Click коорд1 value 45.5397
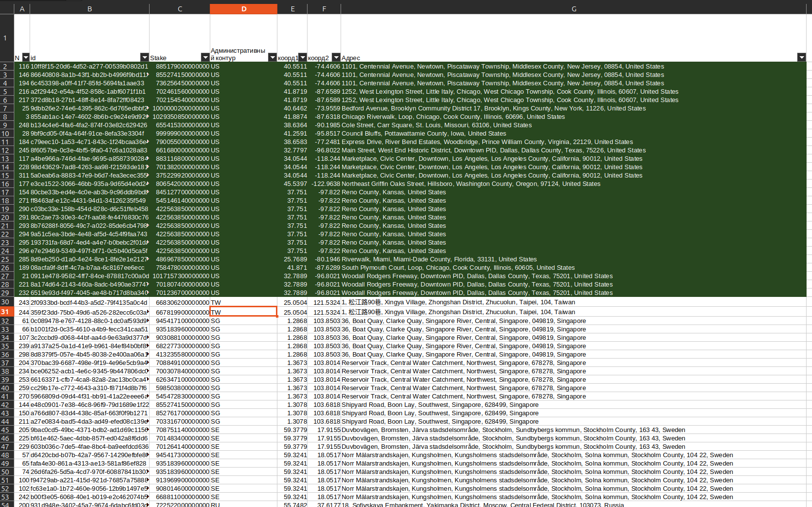812x507 pixels. point(292,183)
